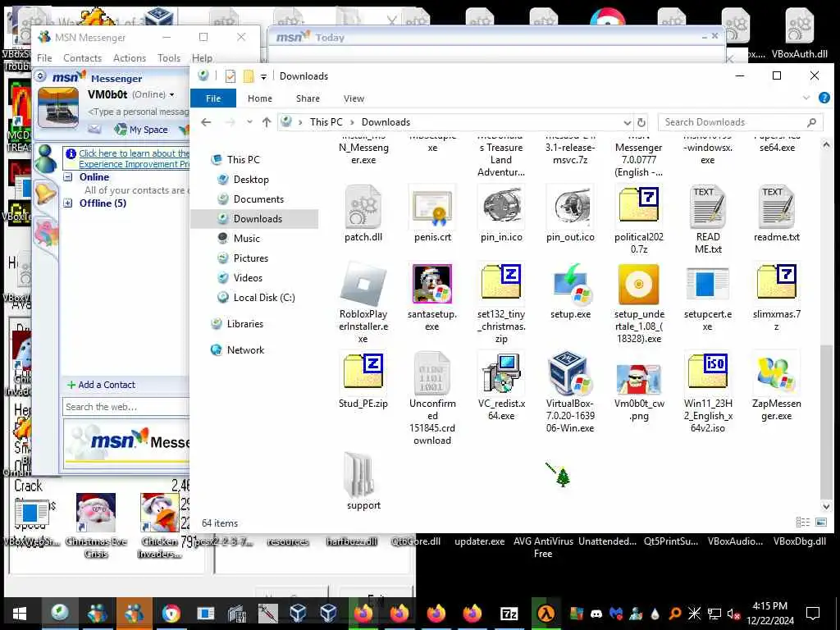This screenshot has height=630, width=840.
Task: Open Windows Start menu
Action: 20,614
